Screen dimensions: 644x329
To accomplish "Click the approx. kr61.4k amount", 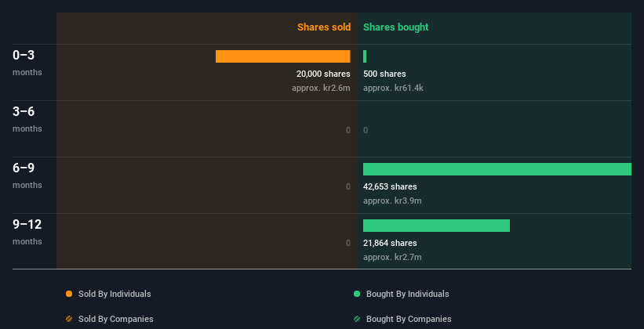I will click(393, 88).
